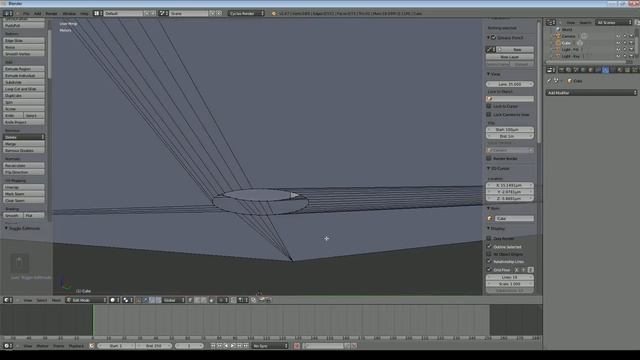Click the New Layer grease pencil button
Image resolution: width=640 pixels, height=360 pixels.
pyautogui.click(x=509, y=57)
